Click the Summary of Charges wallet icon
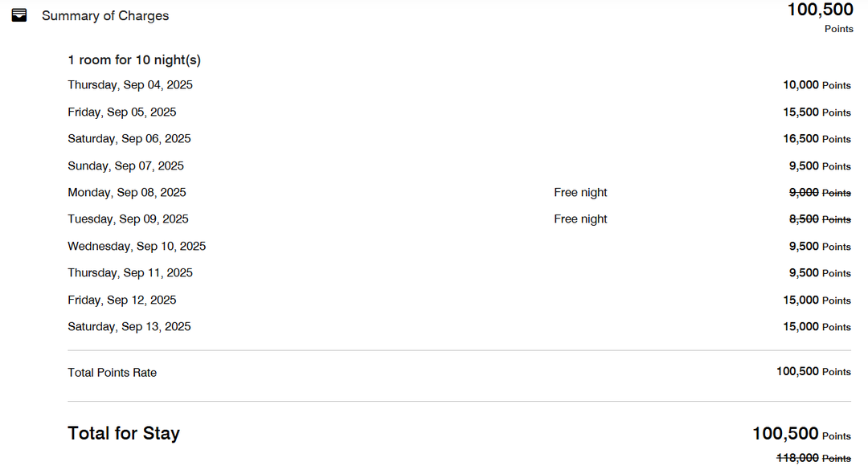868x466 pixels. (x=19, y=15)
